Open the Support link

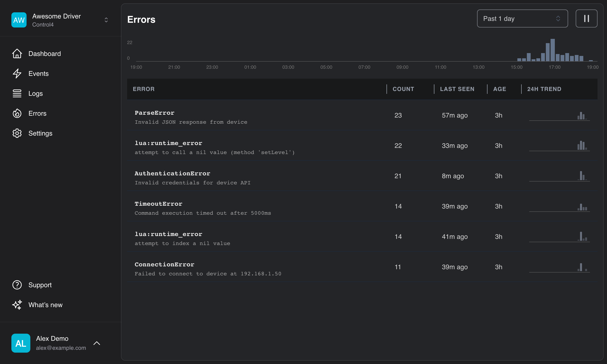40,285
